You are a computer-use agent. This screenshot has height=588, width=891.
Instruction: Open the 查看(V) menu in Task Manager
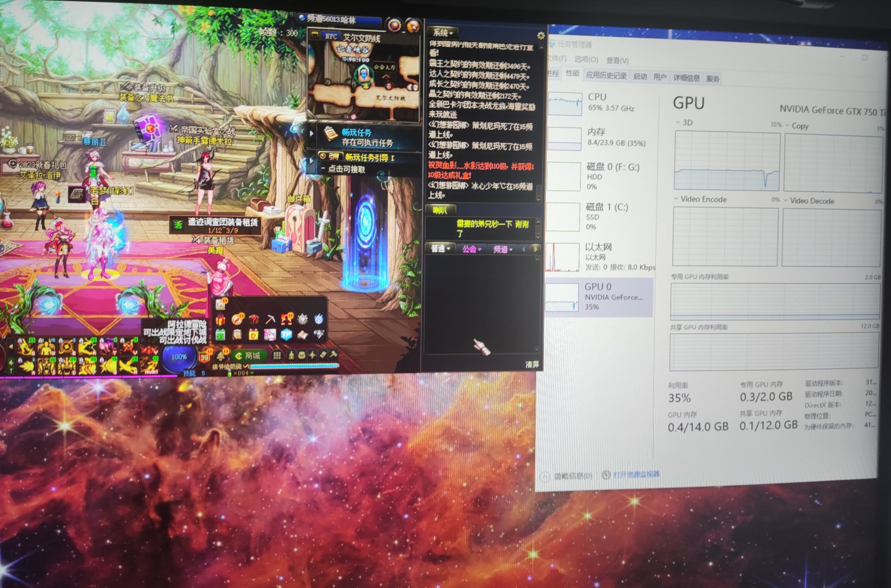[x=618, y=61]
